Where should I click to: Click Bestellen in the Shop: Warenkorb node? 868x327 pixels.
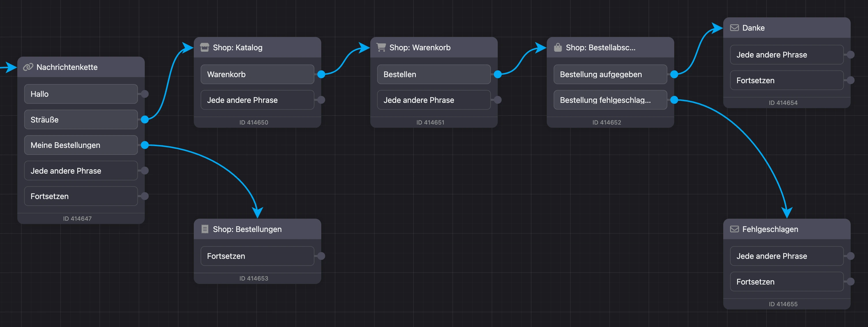click(x=434, y=74)
